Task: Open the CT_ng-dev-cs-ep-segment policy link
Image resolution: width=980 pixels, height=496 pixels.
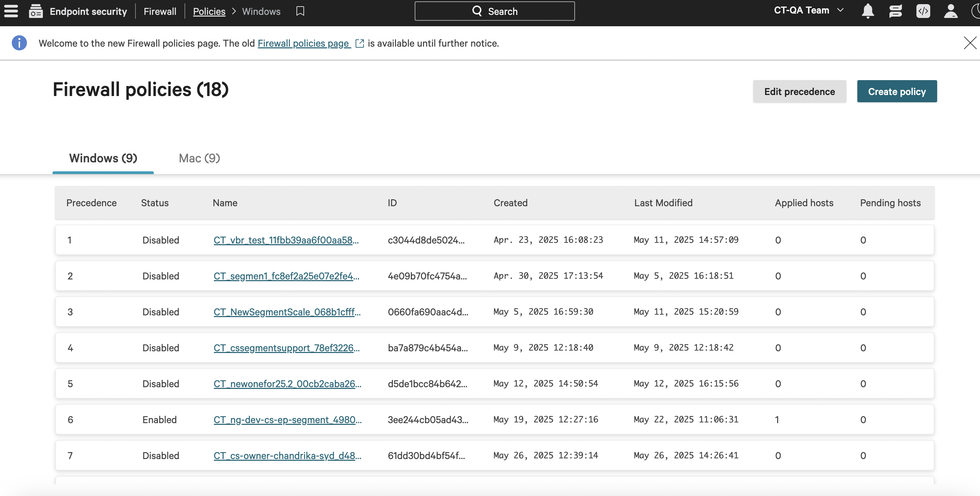Action: (287, 420)
